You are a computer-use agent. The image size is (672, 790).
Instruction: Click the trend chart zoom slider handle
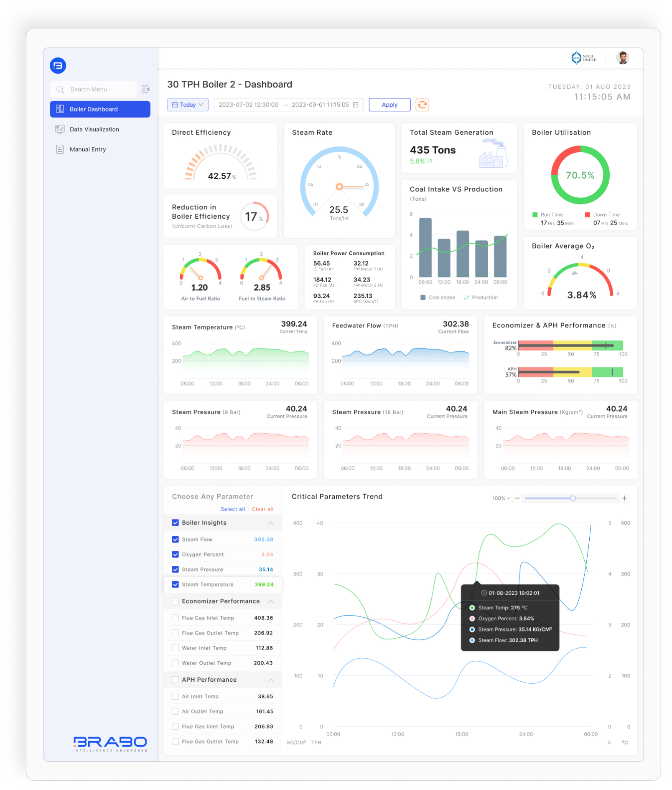573,498
